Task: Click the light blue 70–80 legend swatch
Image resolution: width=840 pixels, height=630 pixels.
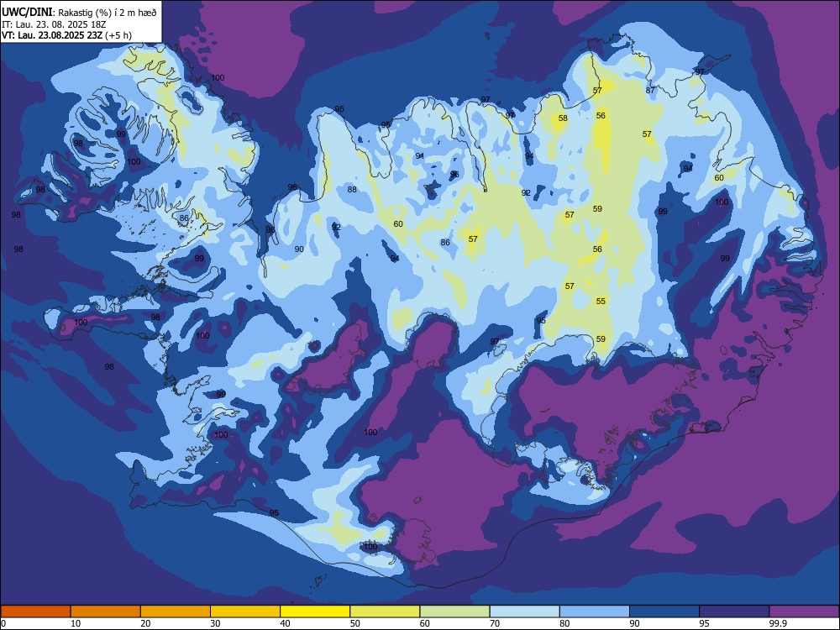Action: coord(524,611)
